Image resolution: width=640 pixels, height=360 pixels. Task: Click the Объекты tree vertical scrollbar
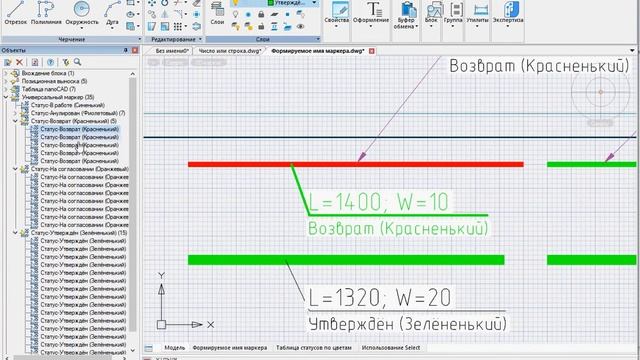pyautogui.click(x=133, y=204)
